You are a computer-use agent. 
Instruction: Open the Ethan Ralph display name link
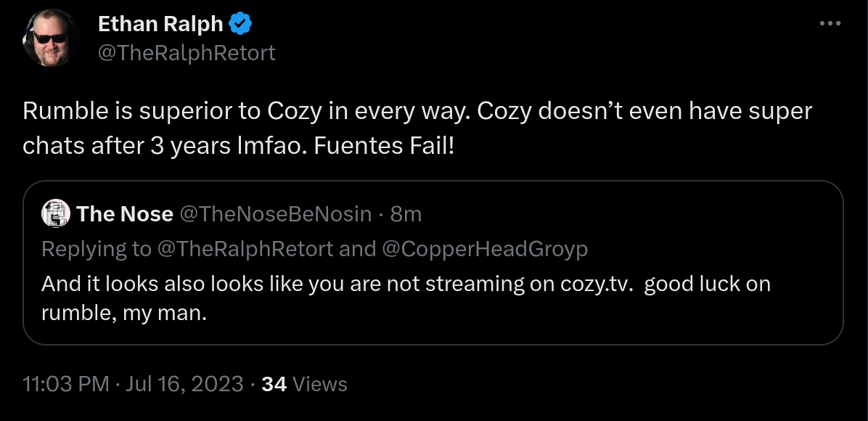click(160, 24)
